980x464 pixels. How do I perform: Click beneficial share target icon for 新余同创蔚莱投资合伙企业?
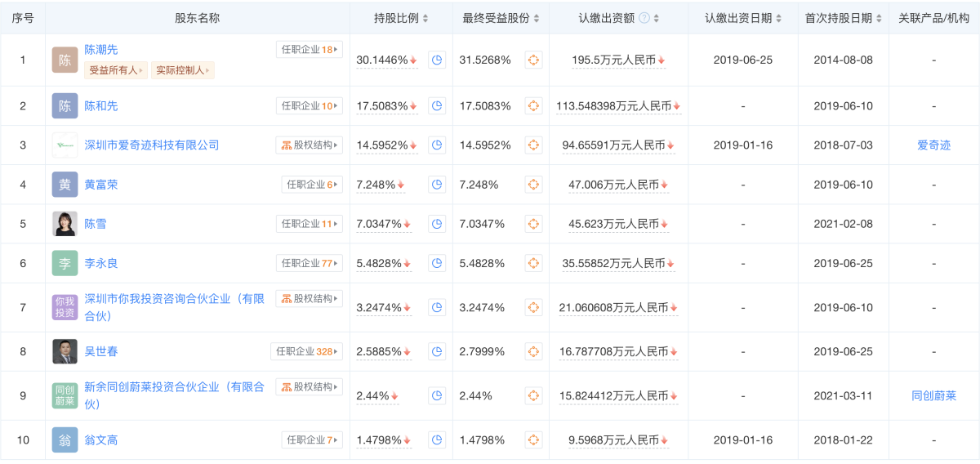tap(533, 395)
